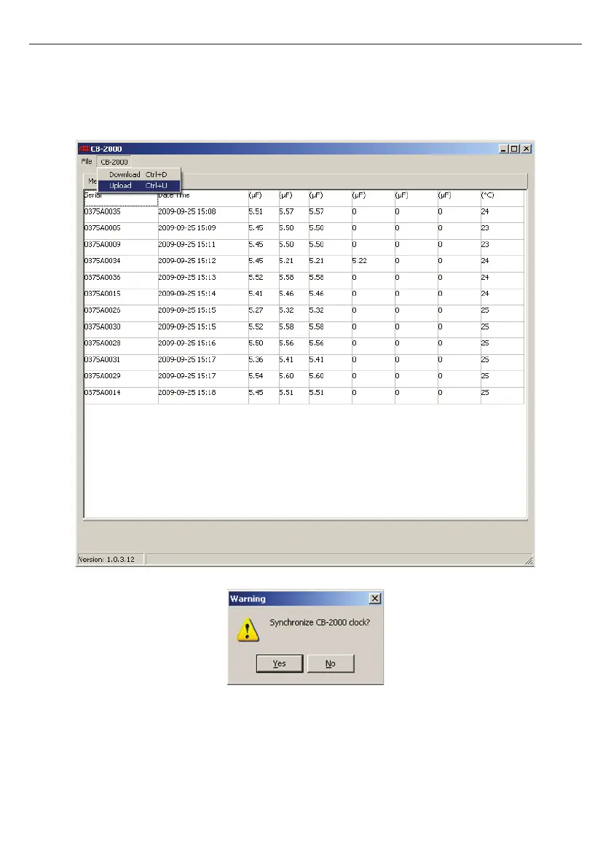Click Yes to synchronize the clock
Screen dimensions: 611x868
point(280,663)
